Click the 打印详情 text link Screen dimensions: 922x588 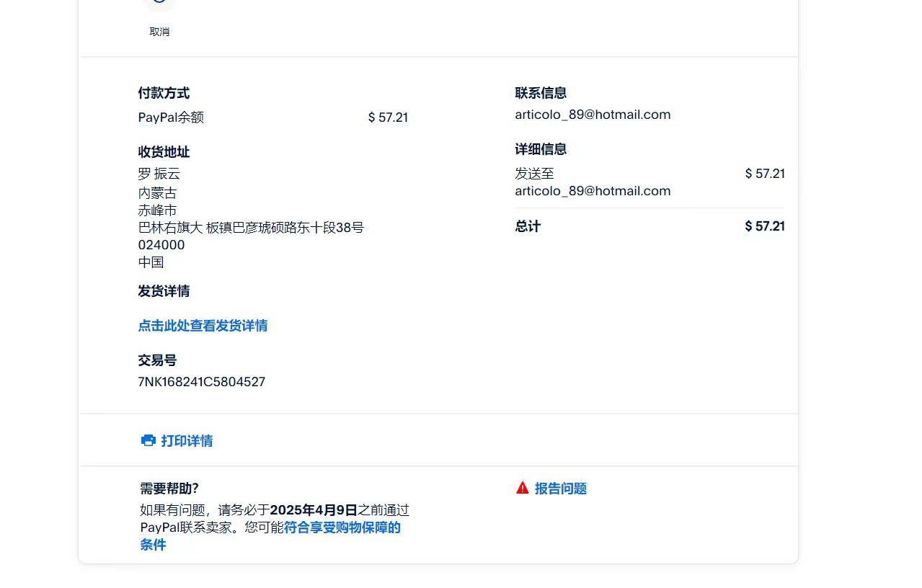(x=187, y=441)
